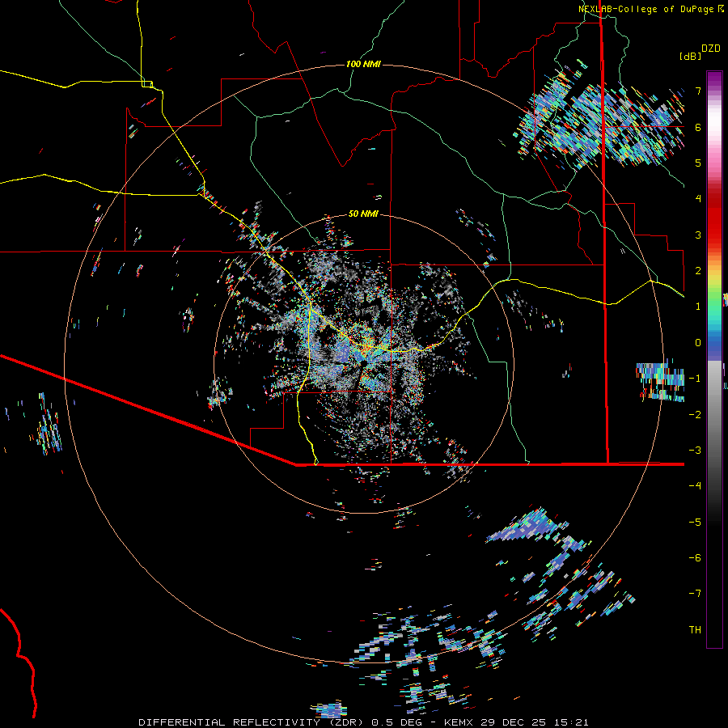Click the value -6 on the color scale
Viewport: 728px width, 728px height.
coord(695,558)
